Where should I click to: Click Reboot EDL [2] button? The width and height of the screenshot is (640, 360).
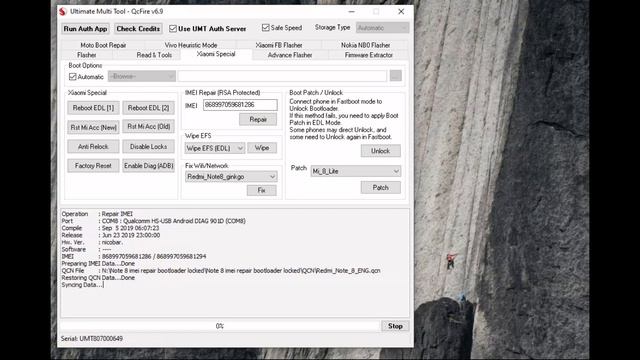point(148,108)
